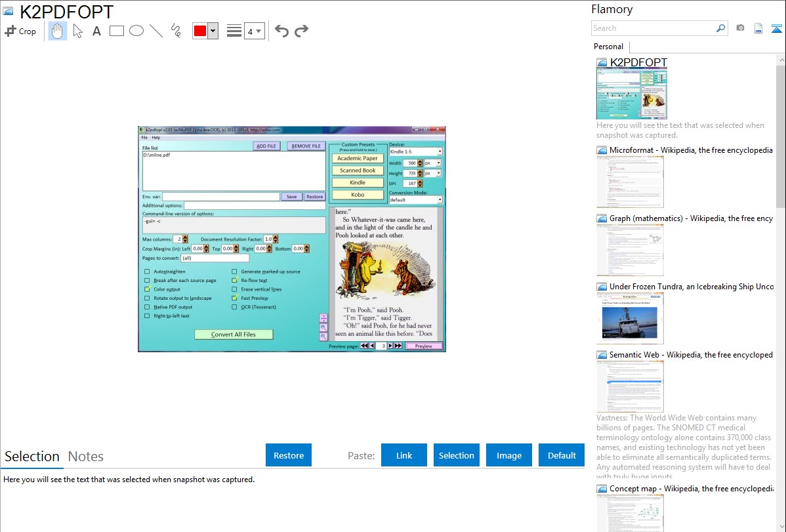Select the text annotation tool

click(96, 31)
